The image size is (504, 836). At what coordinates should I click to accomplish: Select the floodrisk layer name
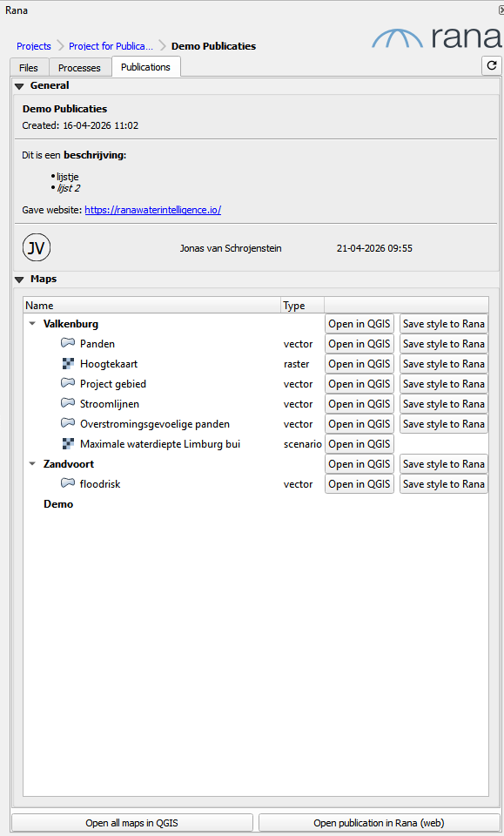[100, 483]
